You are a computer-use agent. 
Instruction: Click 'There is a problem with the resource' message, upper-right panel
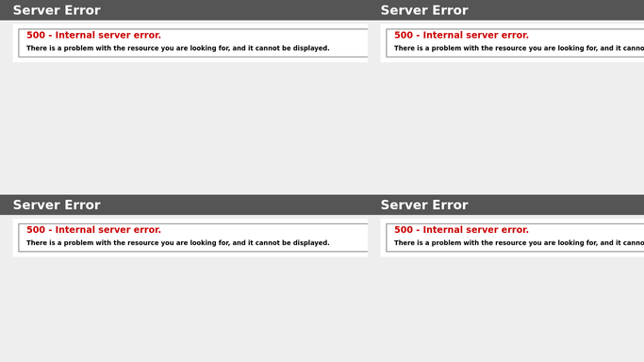point(520,48)
